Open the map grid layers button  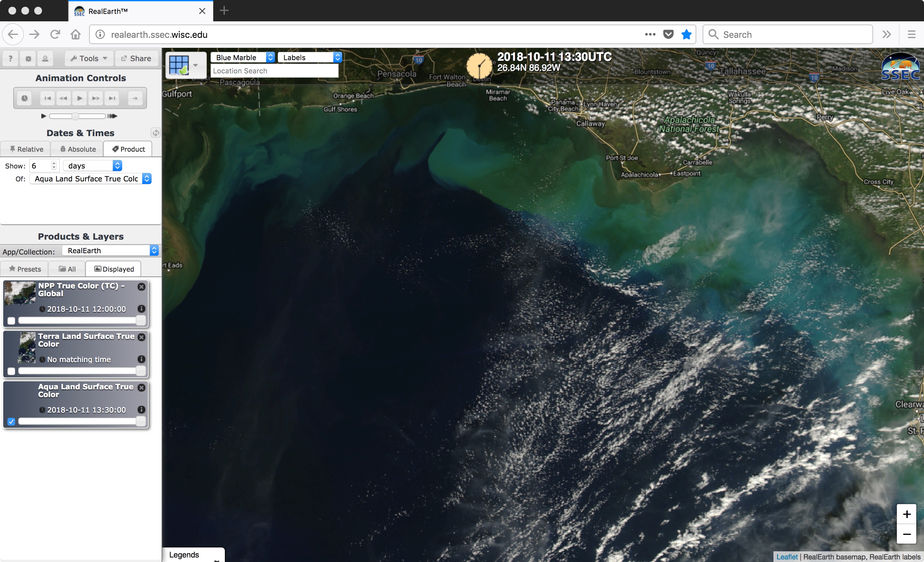186,65
